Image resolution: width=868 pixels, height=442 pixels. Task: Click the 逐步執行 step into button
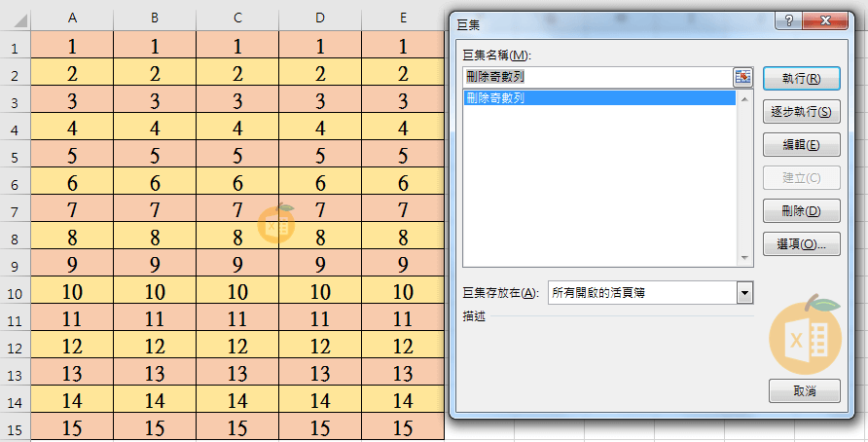click(x=803, y=112)
